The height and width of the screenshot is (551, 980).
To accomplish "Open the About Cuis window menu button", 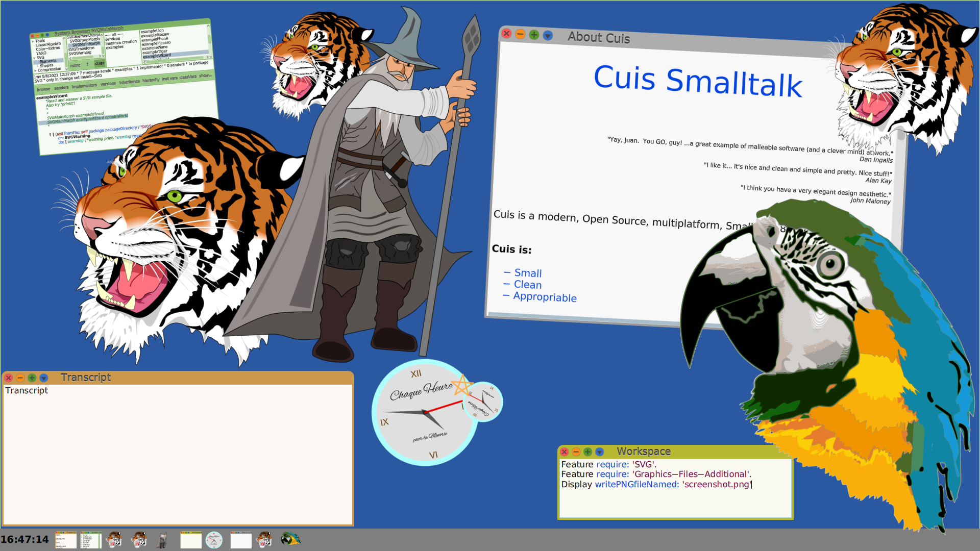I will (x=548, y=35).
